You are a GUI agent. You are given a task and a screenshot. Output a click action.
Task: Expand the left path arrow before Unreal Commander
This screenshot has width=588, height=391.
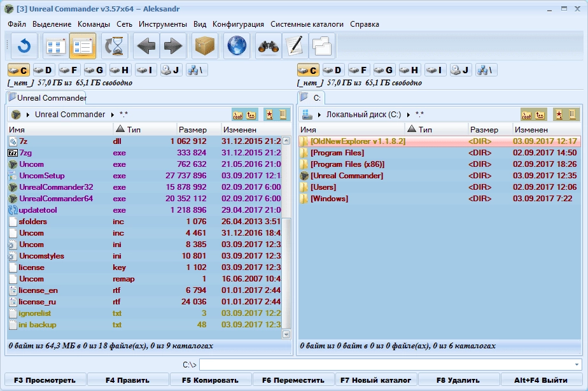pos(28,115)
